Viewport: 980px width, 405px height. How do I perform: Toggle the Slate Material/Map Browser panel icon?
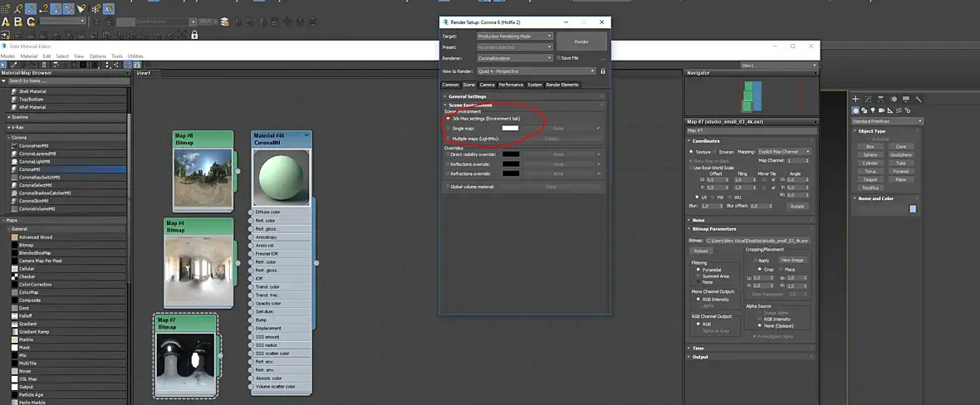[128, 65]
